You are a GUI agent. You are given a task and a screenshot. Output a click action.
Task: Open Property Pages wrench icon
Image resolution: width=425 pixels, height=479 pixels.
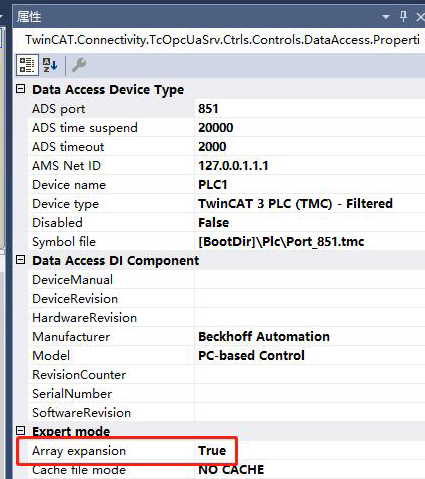point(79,65)
